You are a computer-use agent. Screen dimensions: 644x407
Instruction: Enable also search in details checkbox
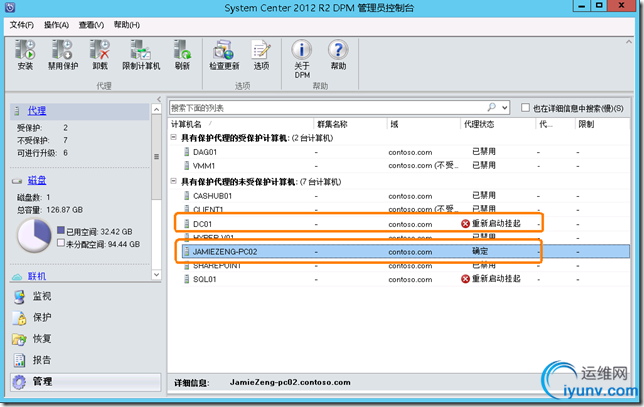click(x=525, y=108)
